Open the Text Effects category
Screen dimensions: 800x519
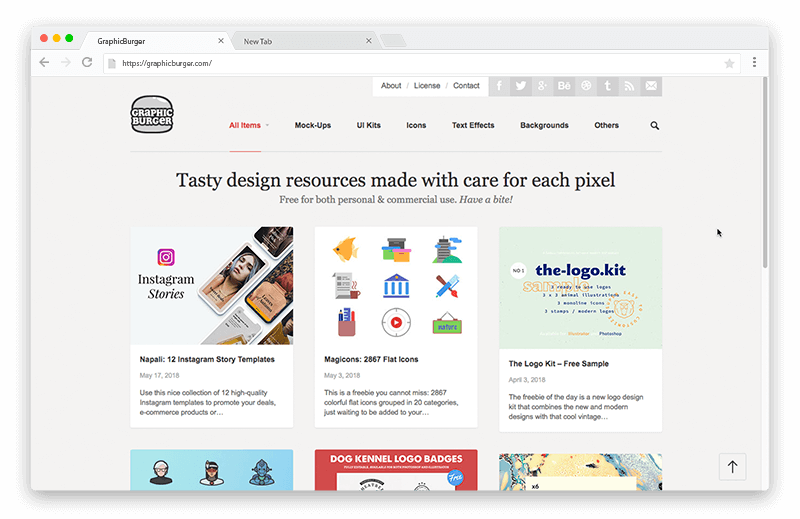(x=473, y=126)
